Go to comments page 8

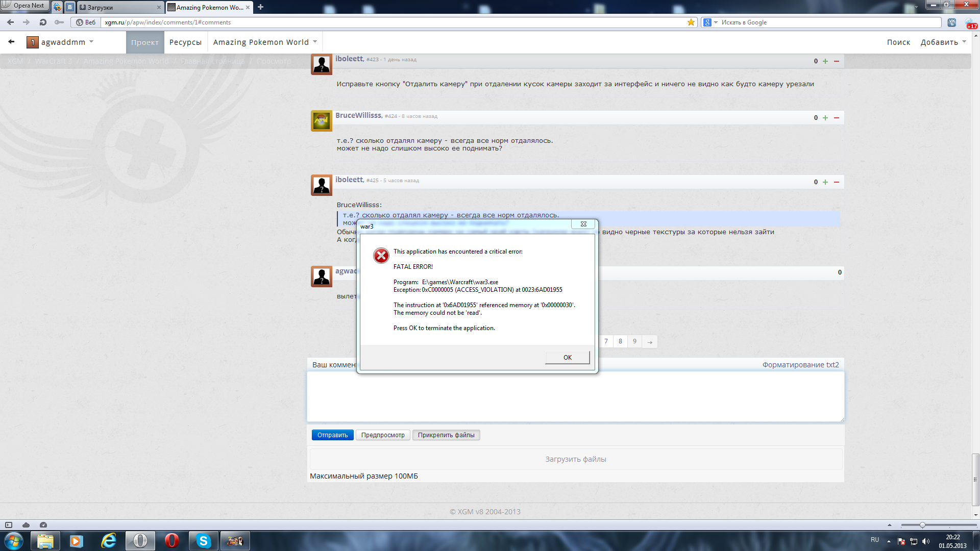point(620,341)
